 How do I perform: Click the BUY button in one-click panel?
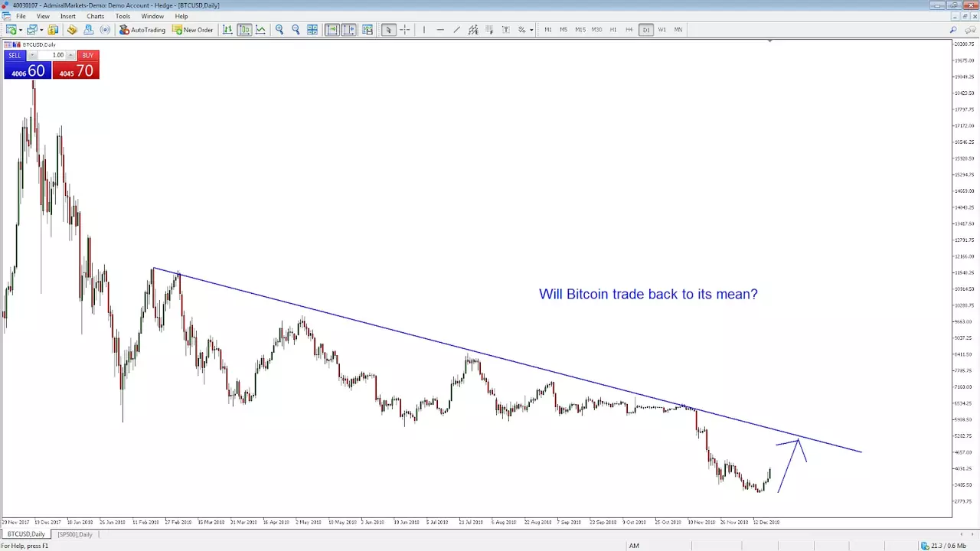click(87, 55)
